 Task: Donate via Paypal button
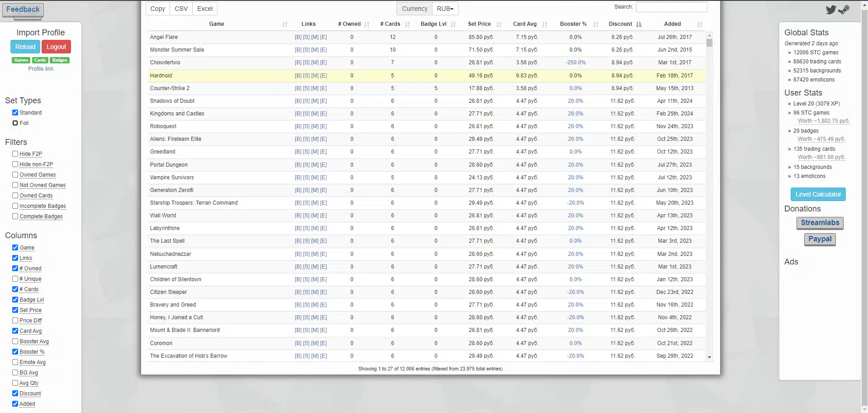click(x=820, y=239)
